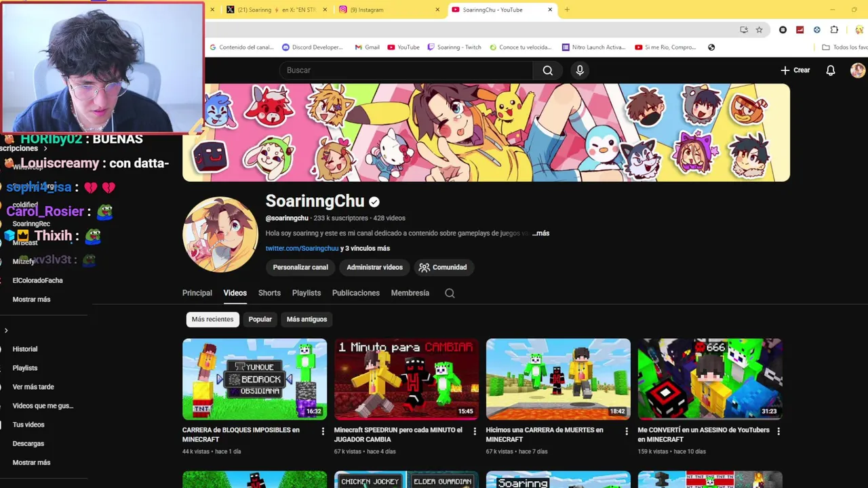Click install app icon in address bar

point(744,30)
